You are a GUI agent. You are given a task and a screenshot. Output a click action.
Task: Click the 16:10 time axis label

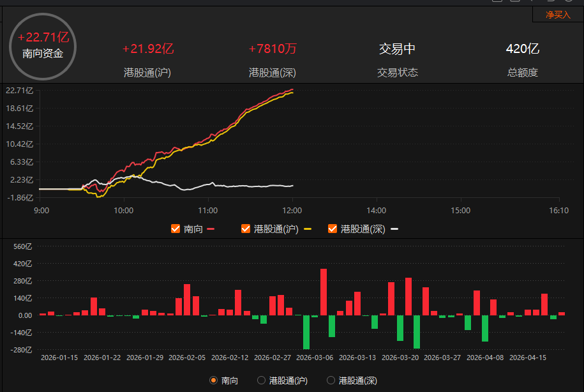click(558, 211)
